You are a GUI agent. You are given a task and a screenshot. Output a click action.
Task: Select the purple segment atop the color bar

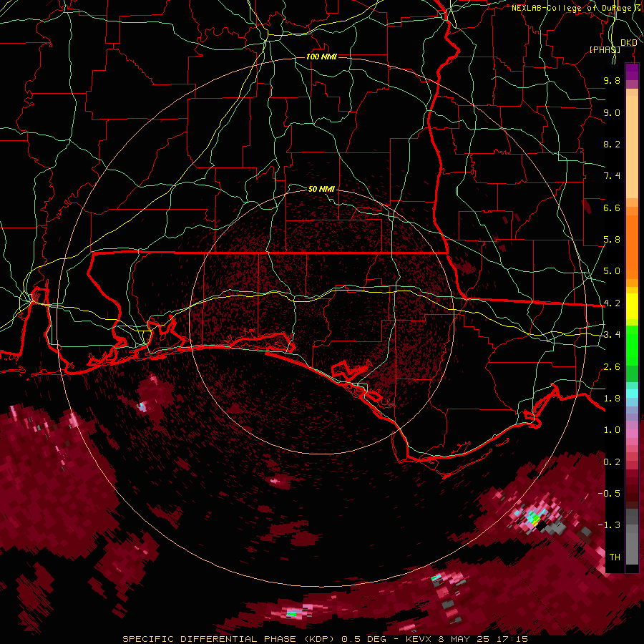coord(632,72)
